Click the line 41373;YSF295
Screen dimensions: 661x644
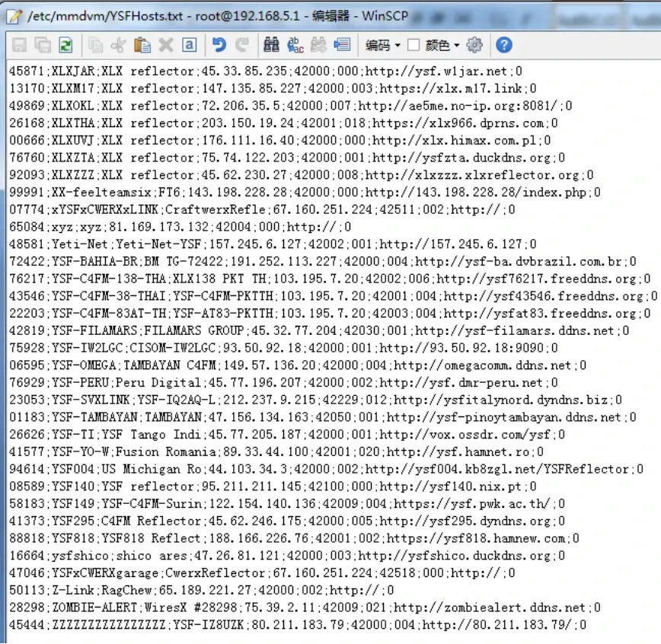point(287,521)
